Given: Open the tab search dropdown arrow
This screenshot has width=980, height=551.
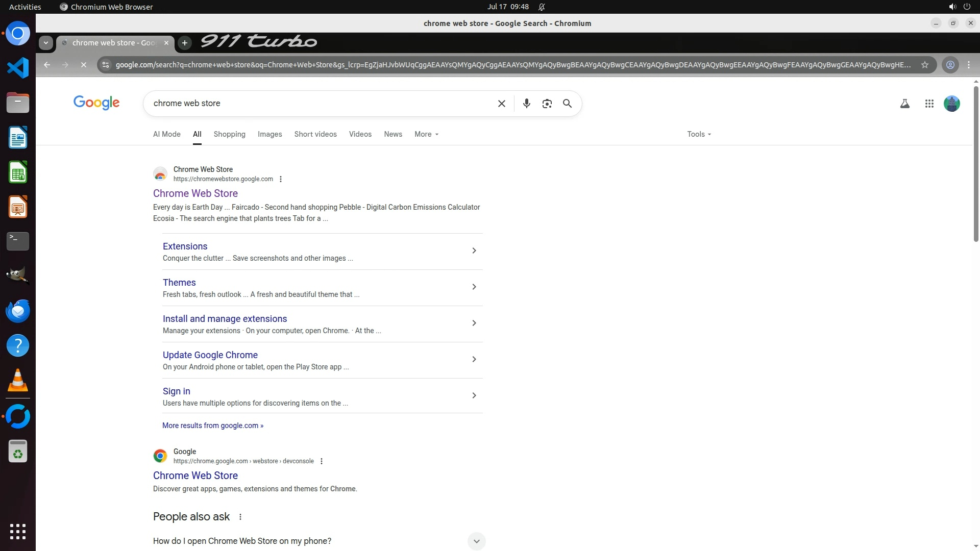Looking at the screenshot, I should point(46,43).
